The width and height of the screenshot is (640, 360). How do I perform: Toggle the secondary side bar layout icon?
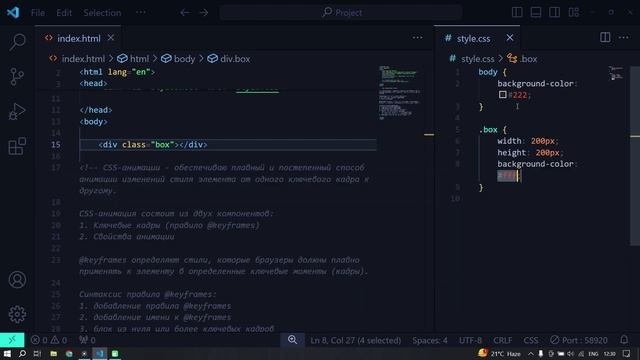(x=555, y=12)
